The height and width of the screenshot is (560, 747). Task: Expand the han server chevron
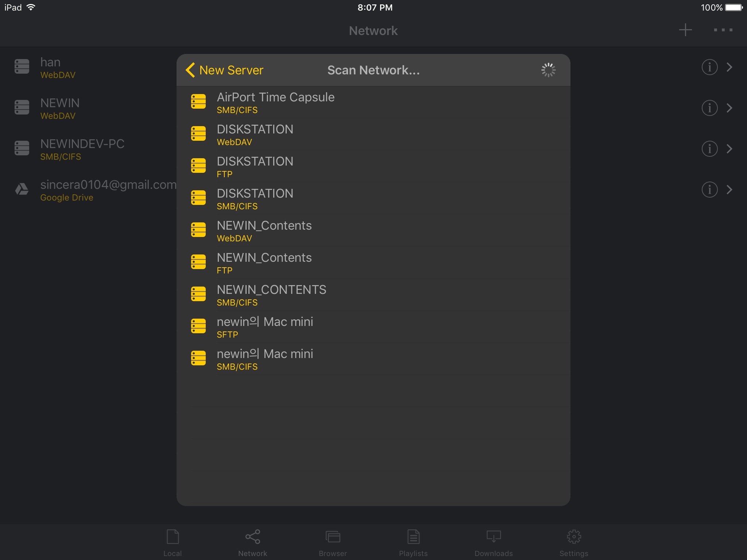pos(729,67)
